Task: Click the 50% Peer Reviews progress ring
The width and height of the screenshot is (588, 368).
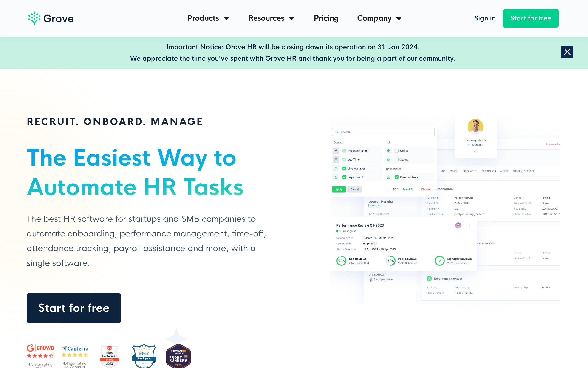Action: (390, 261)
